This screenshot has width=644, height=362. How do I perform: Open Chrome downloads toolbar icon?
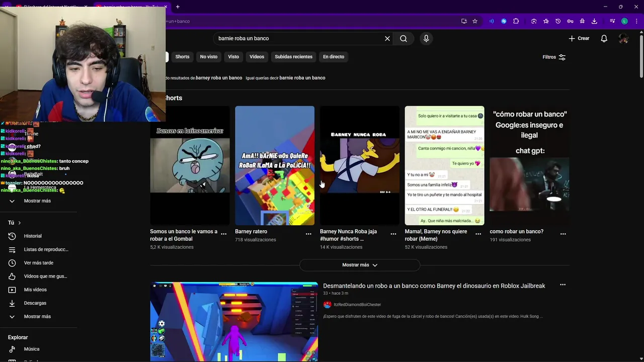coord(594,21)
